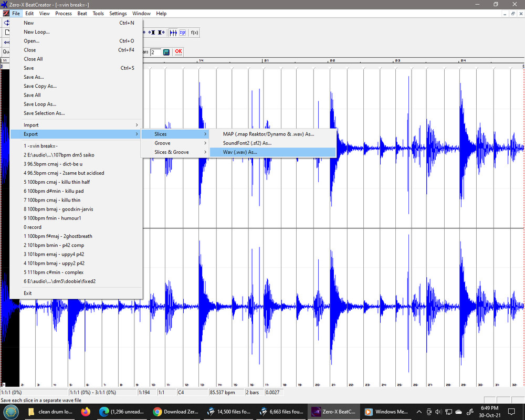Open recent 'doobie\fixed2' file
This screenshot has height=420, width=525.
76,281
